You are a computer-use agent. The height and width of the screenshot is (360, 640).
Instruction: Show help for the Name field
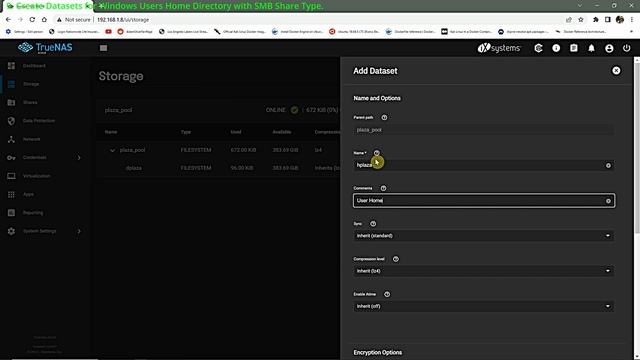coord(376,153)
